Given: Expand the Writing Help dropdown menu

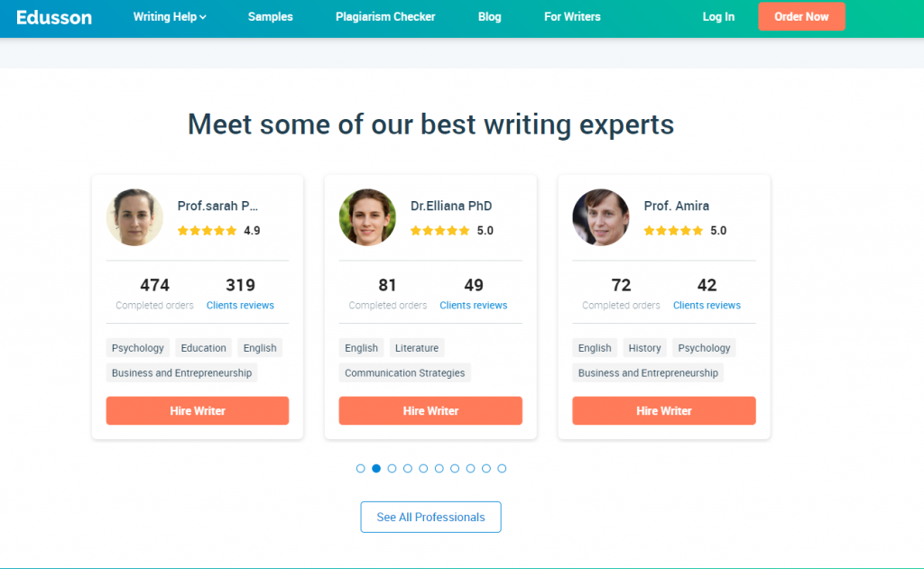Looking at the screenshot, I should point(169,17).
